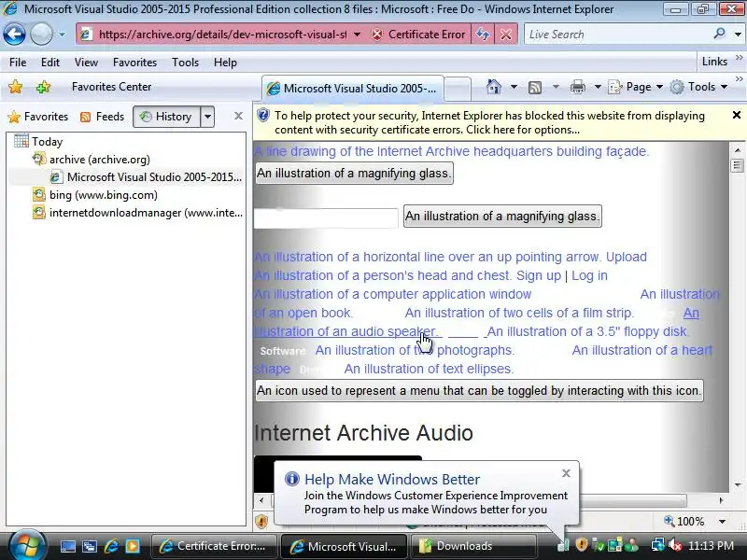The height and width of the screenshot is (560, 747).
Task: Open the Page command menu
Action: (x=636, y=87)
